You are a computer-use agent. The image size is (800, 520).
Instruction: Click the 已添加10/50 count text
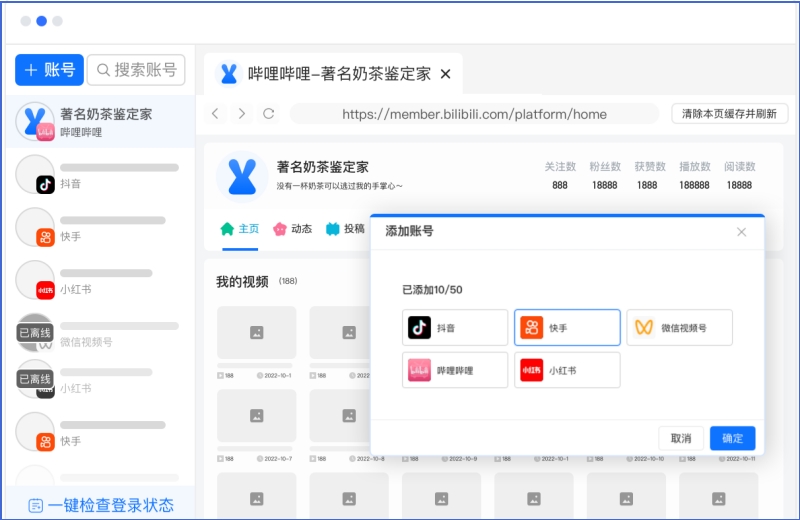pos(433,290)
